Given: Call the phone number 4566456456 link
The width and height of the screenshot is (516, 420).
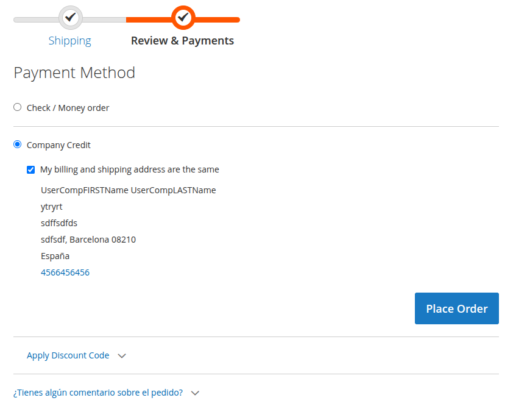Looking at the screenshot, I should pos(65,272).
